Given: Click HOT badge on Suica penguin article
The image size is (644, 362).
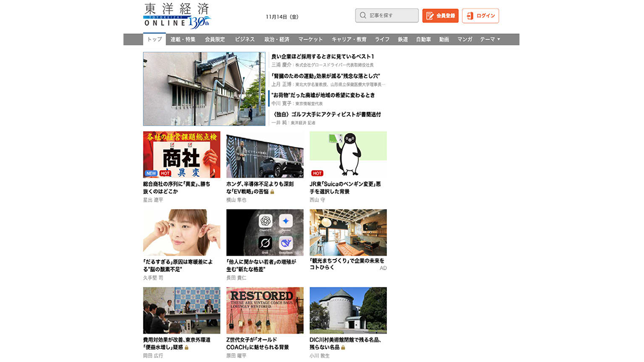Looking at the screenshot, I should 317,173.
